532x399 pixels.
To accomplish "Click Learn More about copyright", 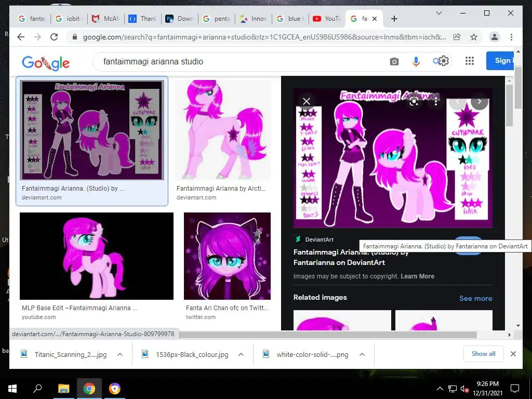I will pyautogui.click(x=417, y=276).
